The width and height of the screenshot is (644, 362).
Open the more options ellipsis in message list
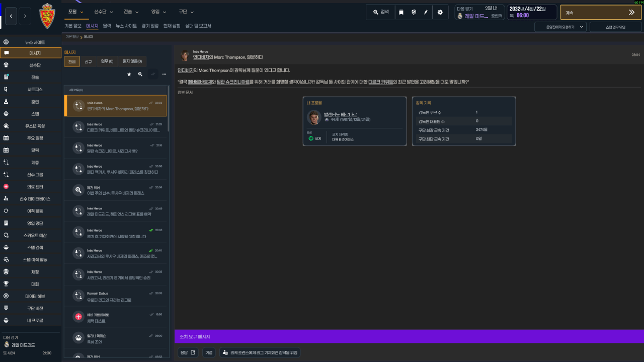[164, 74]
